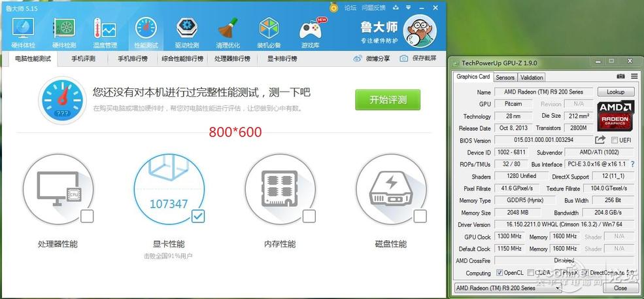This screenshot has height=299, width=644.
Task: Click AMD Radeon Graphics logo in GPU-Z
Action: (x=616, y=114)
